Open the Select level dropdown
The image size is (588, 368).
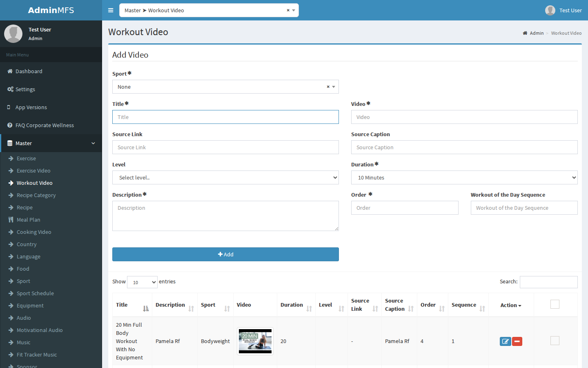tap(225, 177)
